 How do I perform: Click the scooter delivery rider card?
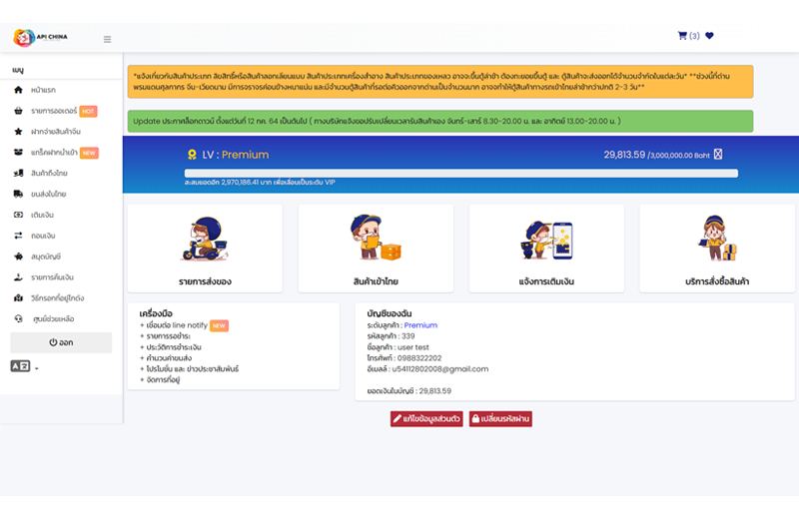[x=205, y=249]
